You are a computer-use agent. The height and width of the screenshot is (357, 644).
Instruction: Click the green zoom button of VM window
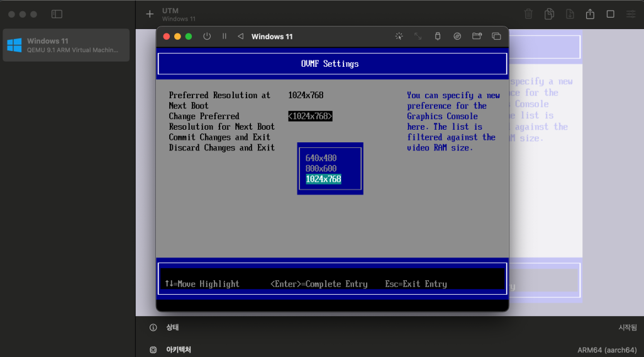(189, 37)
